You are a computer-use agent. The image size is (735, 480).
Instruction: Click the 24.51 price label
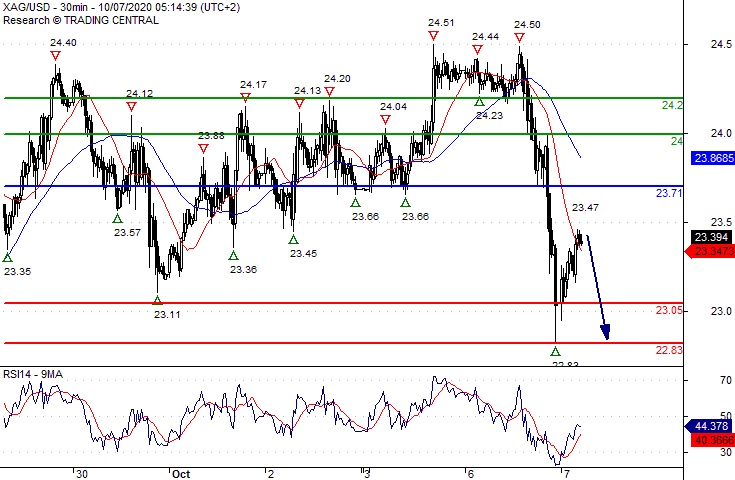pos(441,22)
